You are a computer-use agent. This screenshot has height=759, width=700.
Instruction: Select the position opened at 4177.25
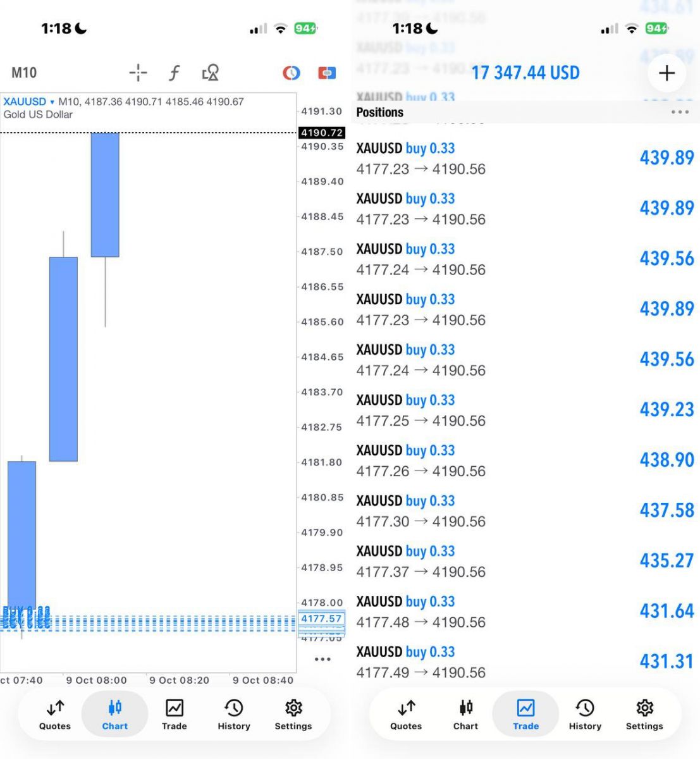tap(525, 410)
